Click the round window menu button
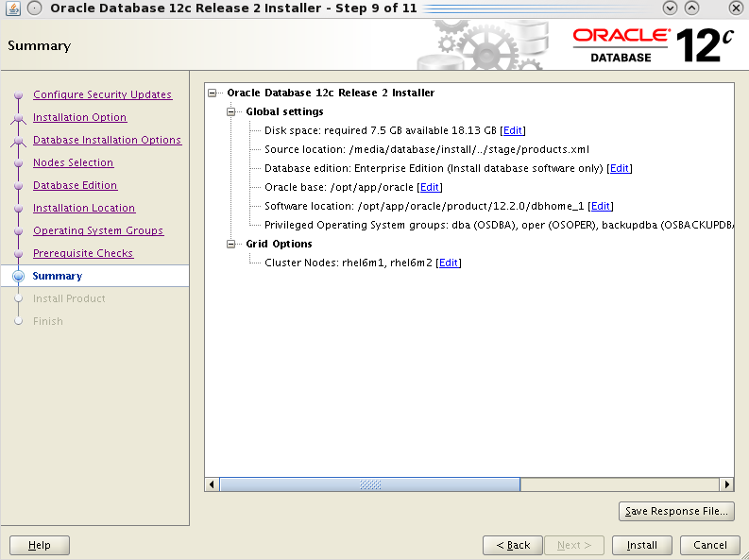Viewport: 749px width, 560px height. [x=34, y=8]
